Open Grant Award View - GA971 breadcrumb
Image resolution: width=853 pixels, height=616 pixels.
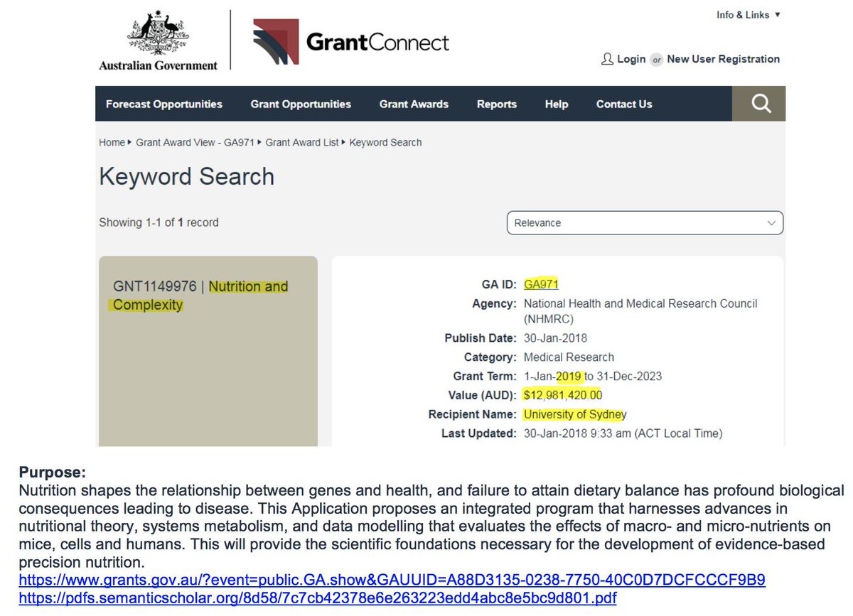click(195, 142)
